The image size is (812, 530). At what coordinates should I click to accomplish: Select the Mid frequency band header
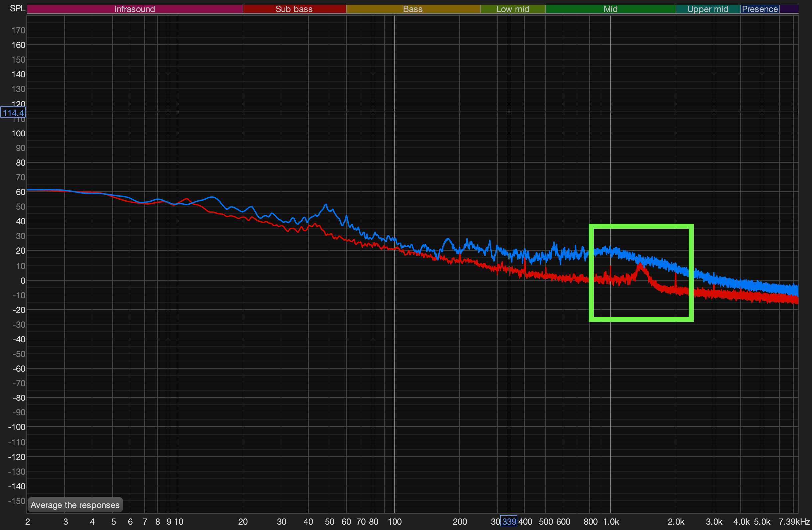pos(610,9)
